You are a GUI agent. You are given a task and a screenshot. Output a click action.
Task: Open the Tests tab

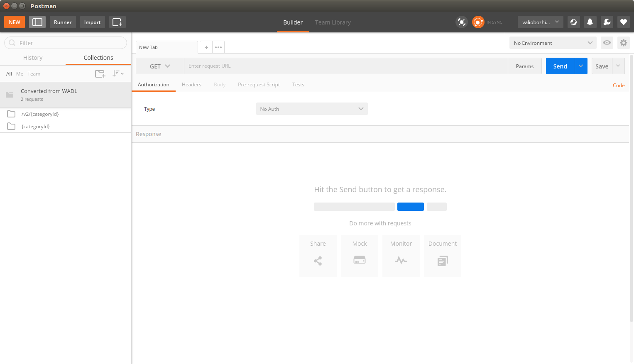pyautogui.click(x=298, y=85)
